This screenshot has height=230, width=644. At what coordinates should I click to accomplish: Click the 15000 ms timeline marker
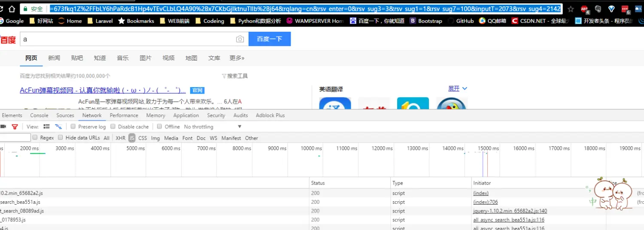488,148
